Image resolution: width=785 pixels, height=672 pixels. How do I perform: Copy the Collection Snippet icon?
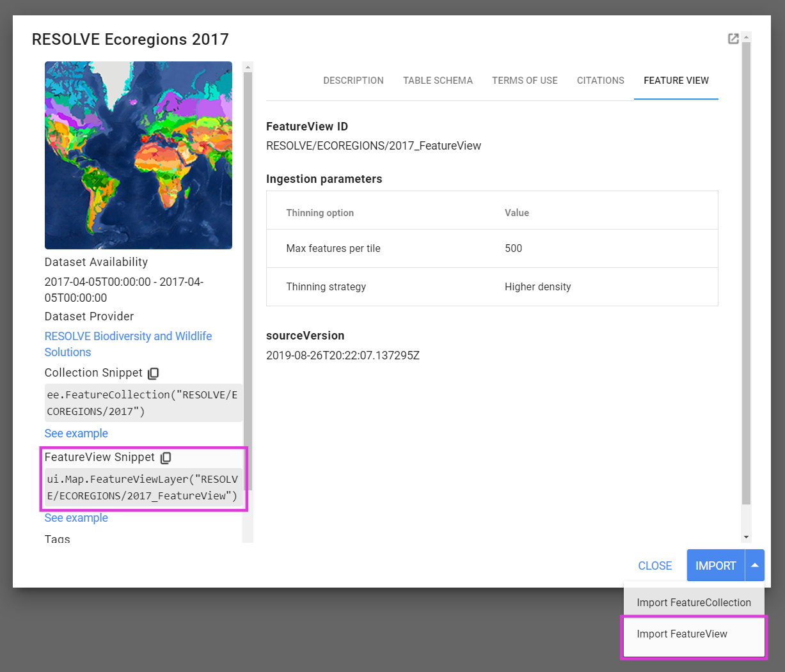pos(154,373)
